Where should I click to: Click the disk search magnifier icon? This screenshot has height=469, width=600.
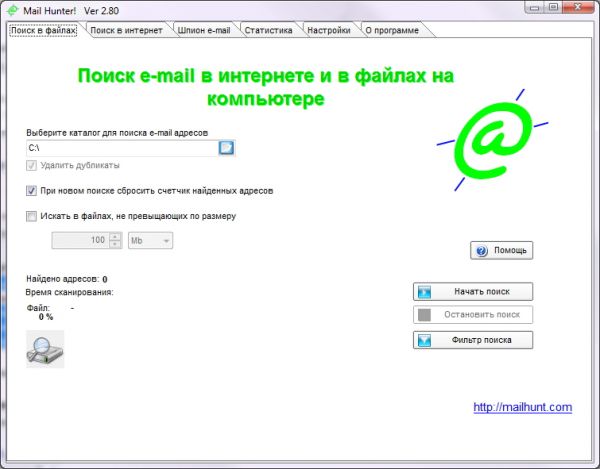tap(45, 349)
